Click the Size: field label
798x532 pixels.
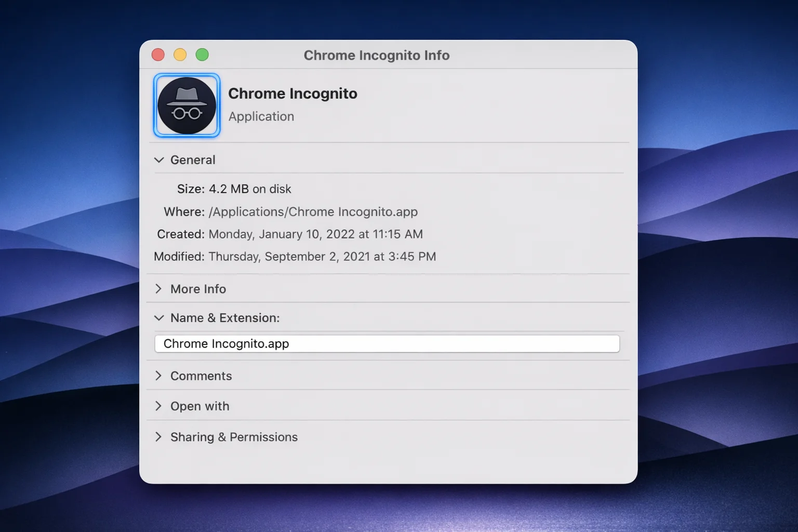coord(191,189)
